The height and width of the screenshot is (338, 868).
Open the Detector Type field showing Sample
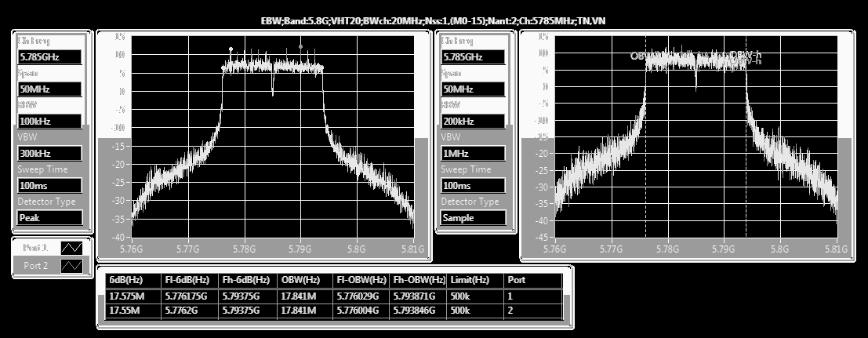click(x=474, y=217)
